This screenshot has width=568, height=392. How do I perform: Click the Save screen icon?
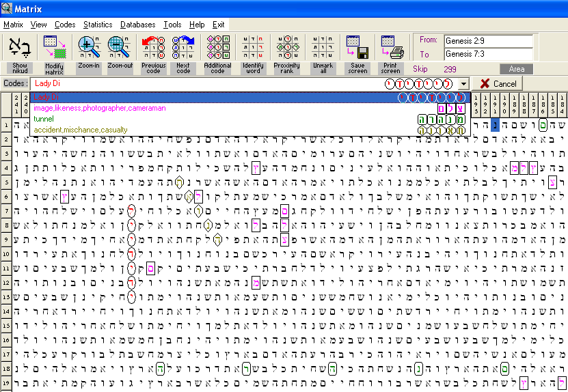pyautogui.click(x=357, y=47)
